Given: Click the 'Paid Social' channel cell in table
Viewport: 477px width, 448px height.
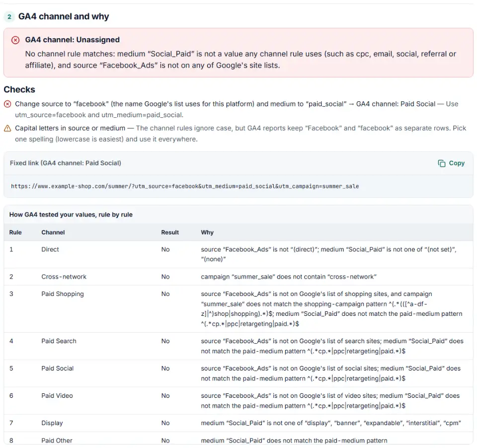Looking at the screenshot, I should [x=58, y=369].
